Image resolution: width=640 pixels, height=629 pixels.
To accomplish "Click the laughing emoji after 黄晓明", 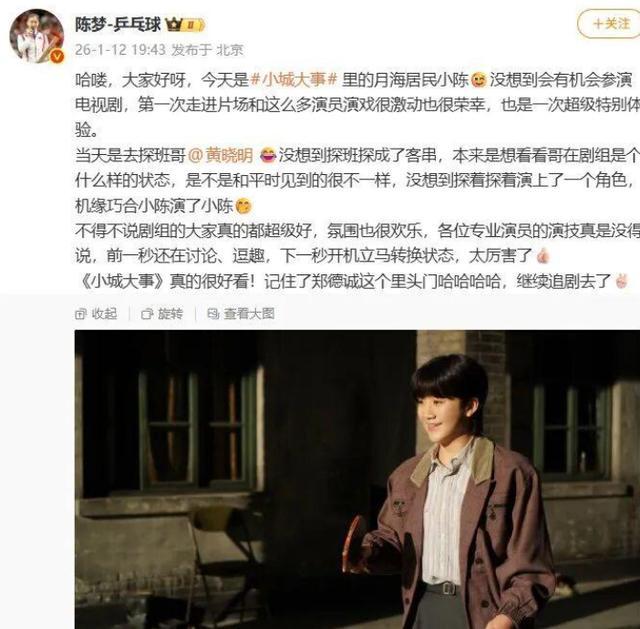I will point(268,155).
